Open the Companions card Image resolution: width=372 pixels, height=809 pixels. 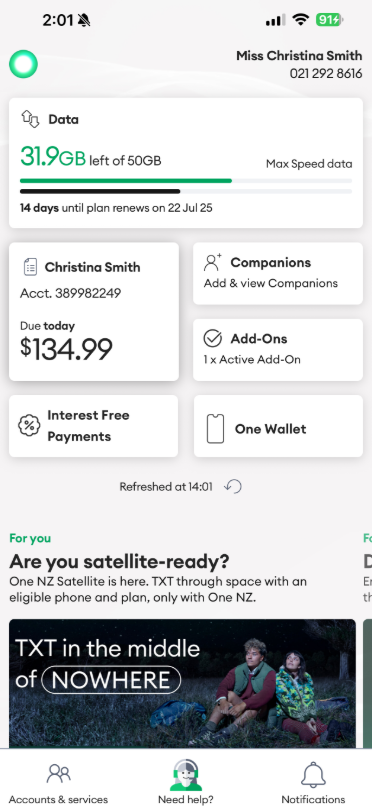pyautogui.click(x=278, y=273)
